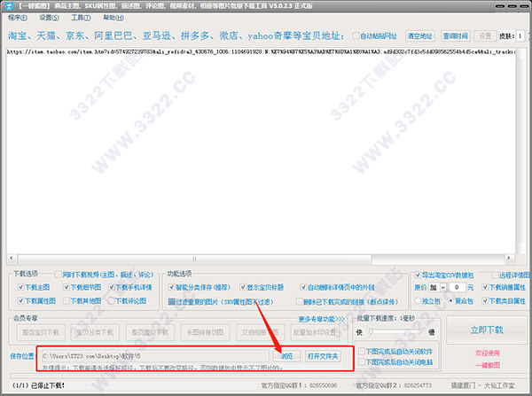
Task: Click the 更多专享功能>>> link
Action: 321,319
